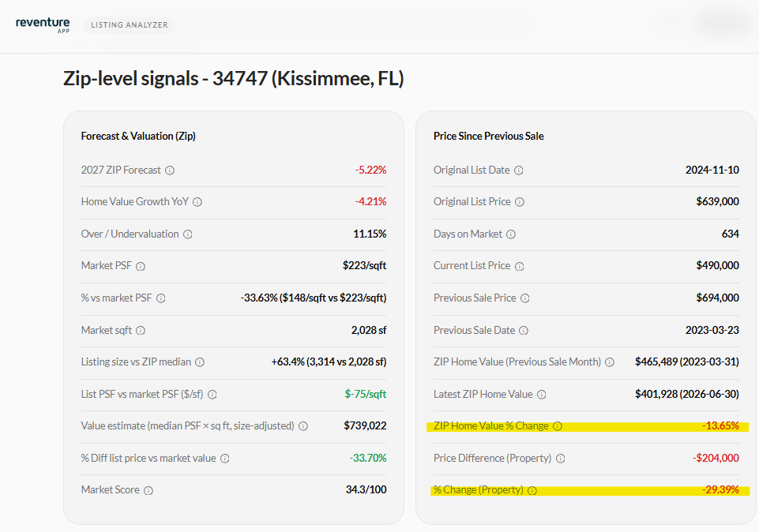Click the Reventure App logo
The width and height of the screenshot is (759, 532).
click(x=43, y=25)
